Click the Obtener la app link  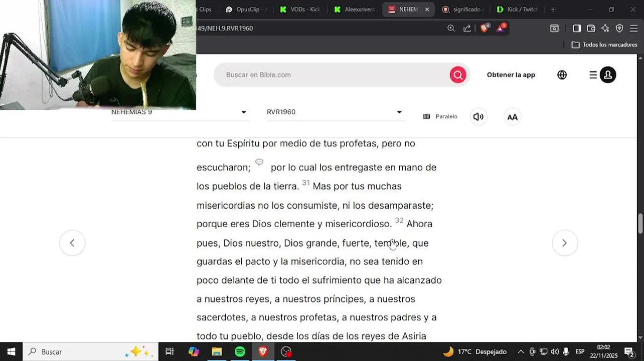(x=511, y=75)
